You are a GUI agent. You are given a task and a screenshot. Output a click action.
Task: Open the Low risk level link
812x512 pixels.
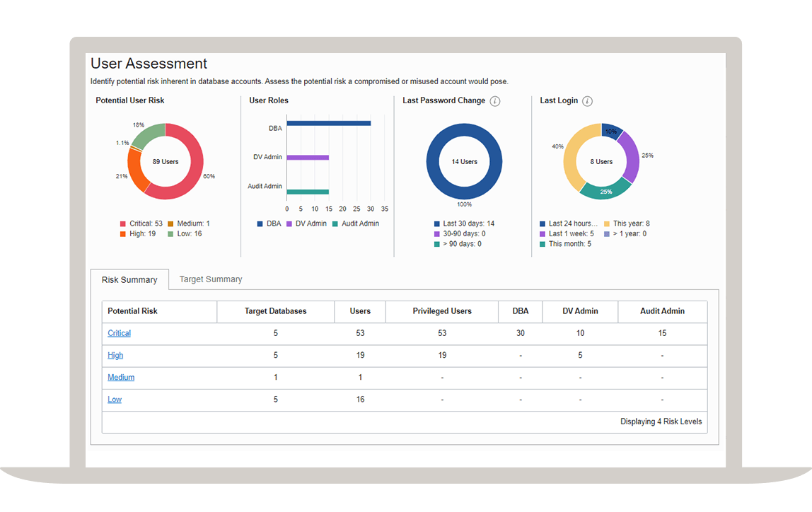115,400
